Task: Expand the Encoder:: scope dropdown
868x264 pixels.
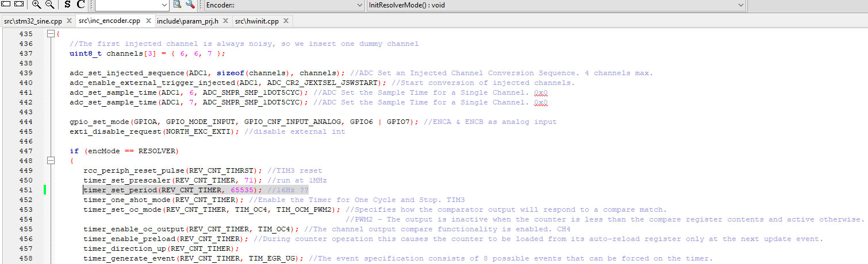Action: 359,5
